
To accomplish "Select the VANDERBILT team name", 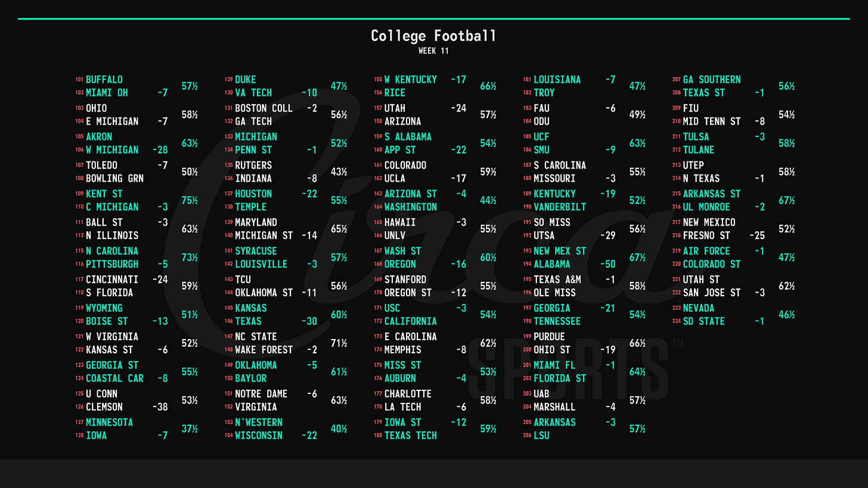I will coord(560,207).
